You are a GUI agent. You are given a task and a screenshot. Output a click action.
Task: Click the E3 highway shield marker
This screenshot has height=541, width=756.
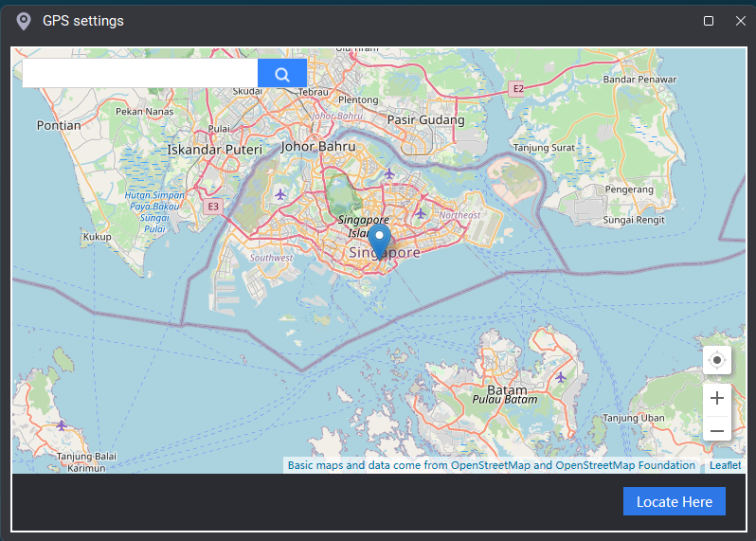pyautogui.click(x=213, y=206)
